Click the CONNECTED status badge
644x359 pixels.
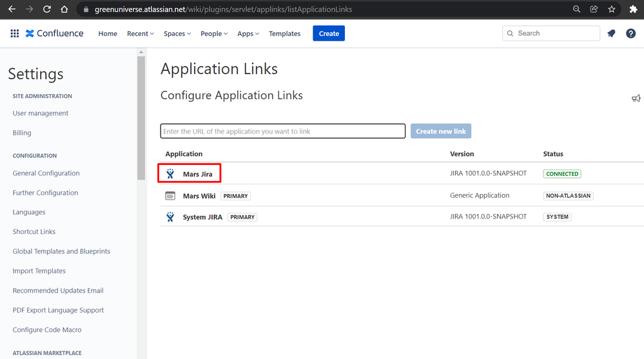(x=562, y=174)
